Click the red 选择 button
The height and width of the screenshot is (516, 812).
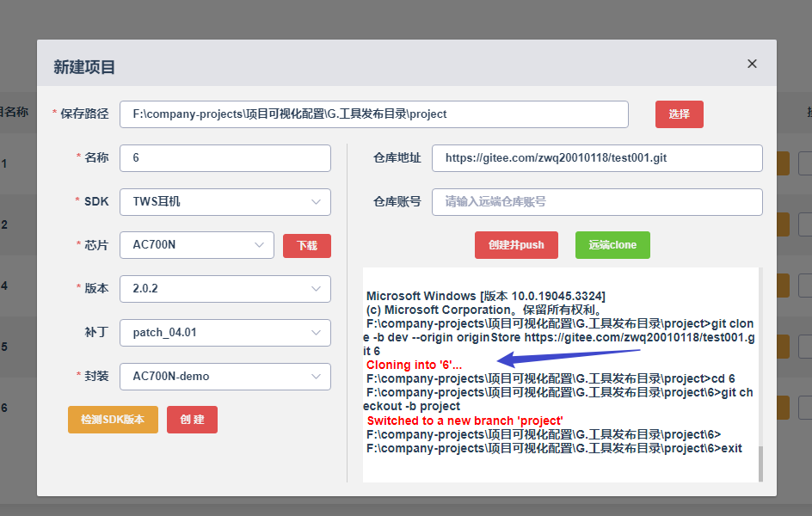coord(679,114)
